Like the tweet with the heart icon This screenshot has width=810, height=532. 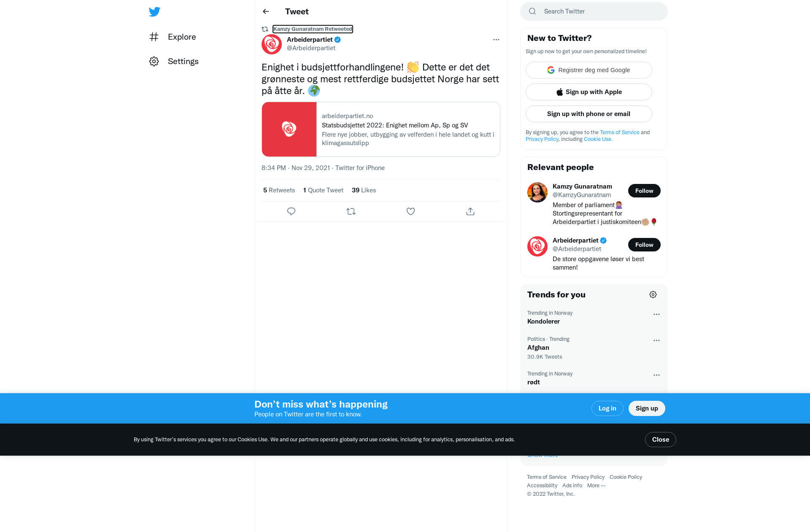pyautogui.click(x=410, y=211)
